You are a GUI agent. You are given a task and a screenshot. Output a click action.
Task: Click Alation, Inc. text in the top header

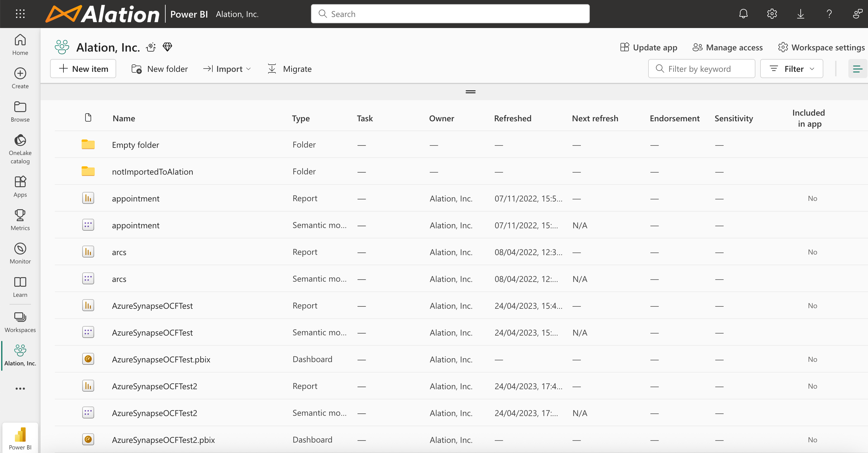coord(237,14)
